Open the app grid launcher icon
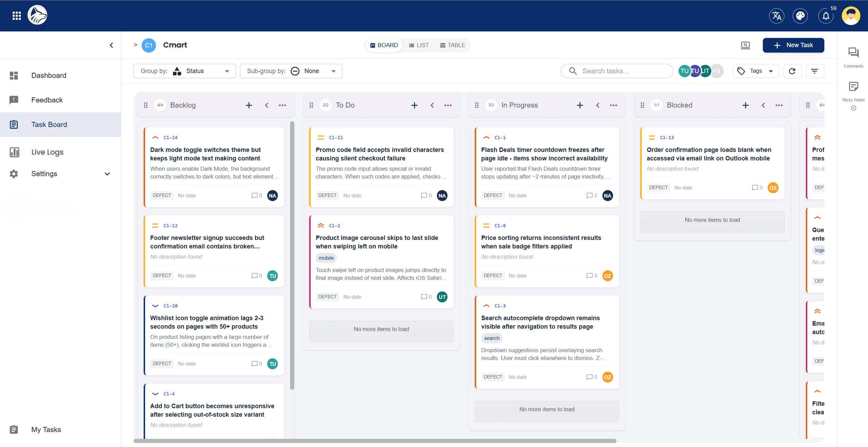Viewport: 868px width, 447px height. (x=16, y=16)
